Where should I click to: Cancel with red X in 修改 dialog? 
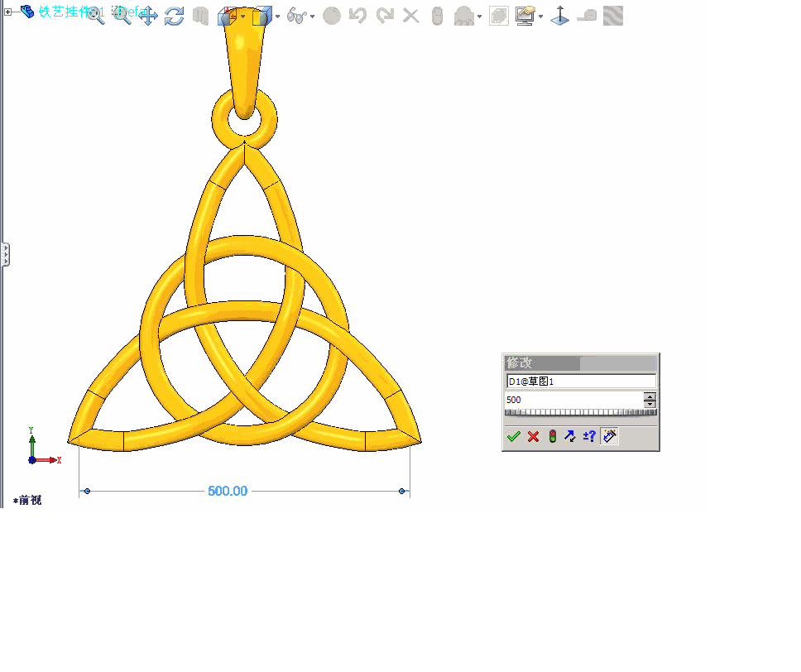pyautogui.click(x=534, y=436)
